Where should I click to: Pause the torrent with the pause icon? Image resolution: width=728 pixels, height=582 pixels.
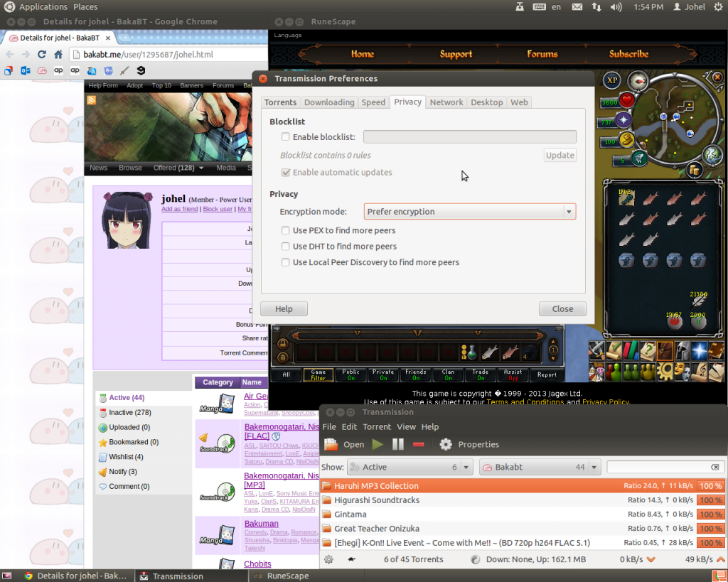pyautogui.click(x=398, y=445)
